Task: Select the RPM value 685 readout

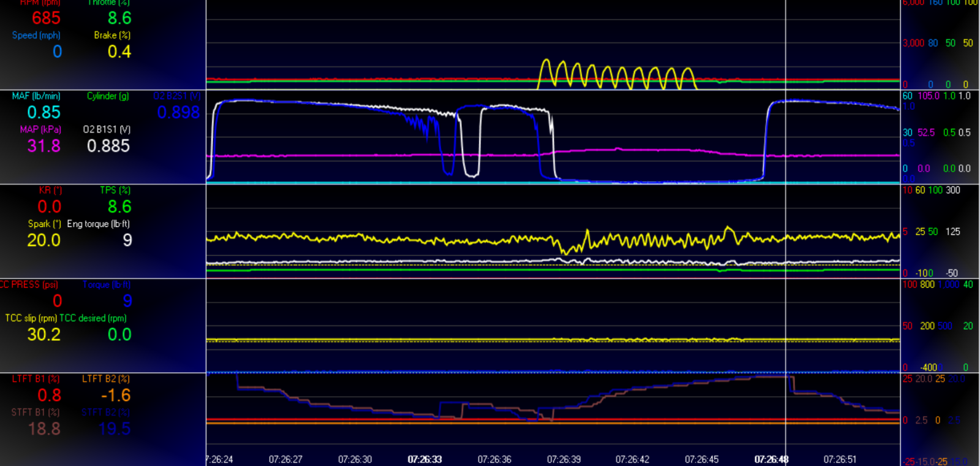Action: pos(46,18)
